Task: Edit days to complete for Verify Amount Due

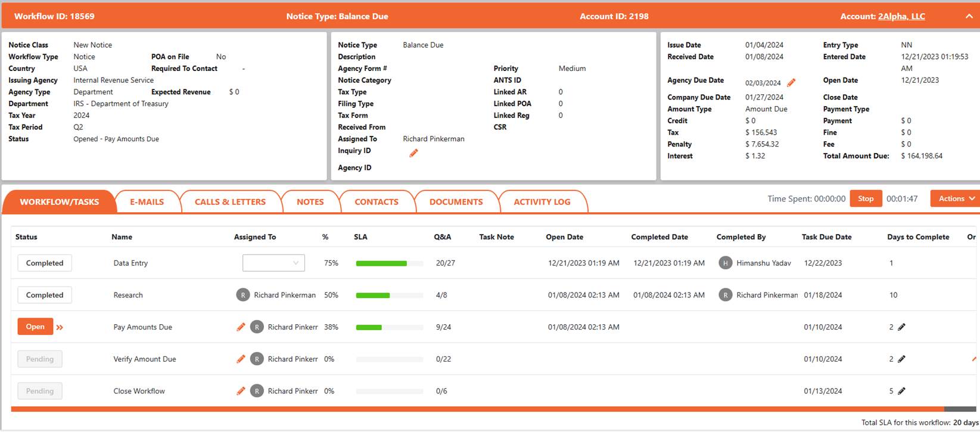Action: coord(901,359)
